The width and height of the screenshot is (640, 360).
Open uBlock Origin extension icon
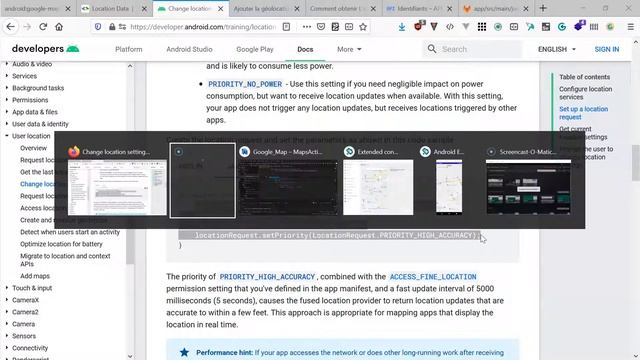419,26
